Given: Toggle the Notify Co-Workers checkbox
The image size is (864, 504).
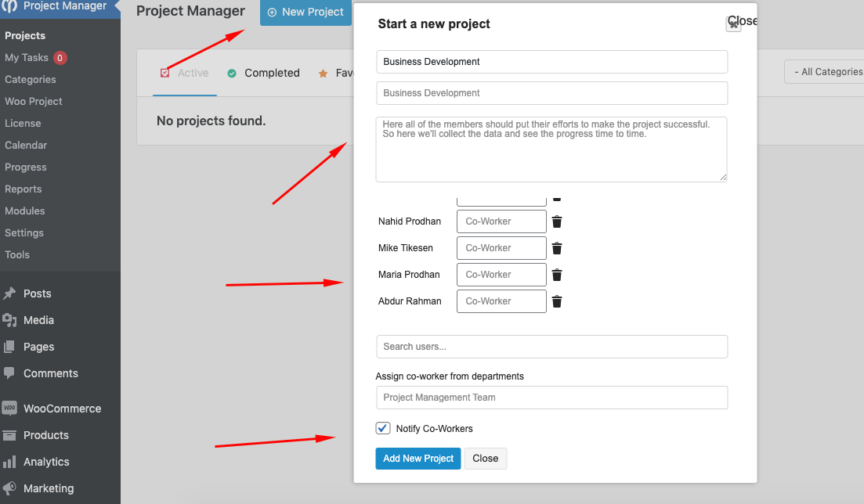Looking at the screenshot, I should pos(383,428).
